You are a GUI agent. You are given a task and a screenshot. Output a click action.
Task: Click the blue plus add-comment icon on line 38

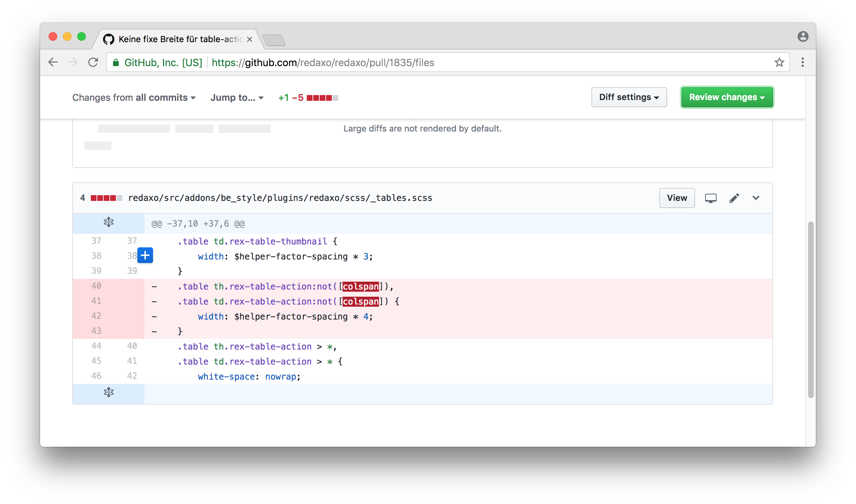145,255
